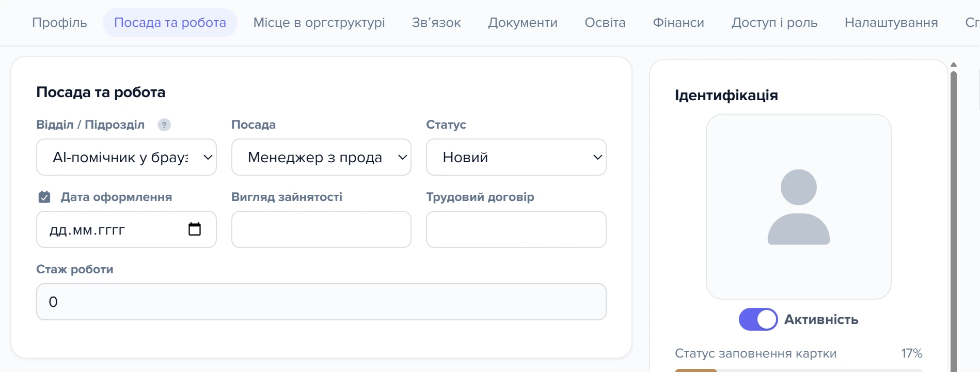Screen dimensions: 980x372
Task: Expand the Статус dropdown showing Новий
Action: point(516,157)
